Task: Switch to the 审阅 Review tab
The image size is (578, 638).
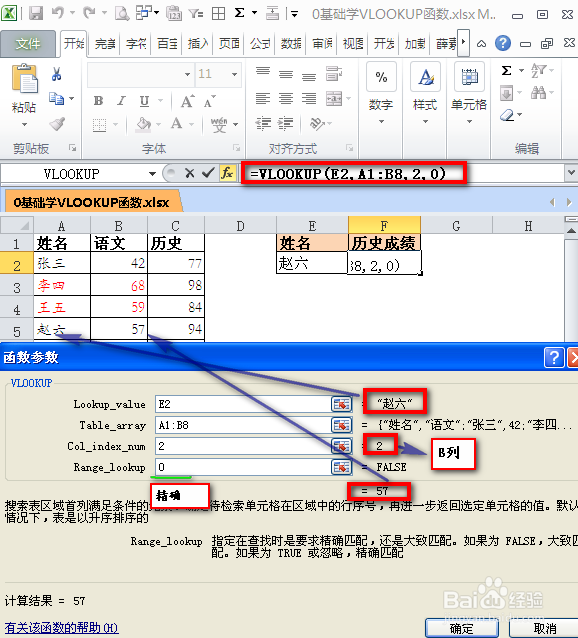Action: coord(322,44)
